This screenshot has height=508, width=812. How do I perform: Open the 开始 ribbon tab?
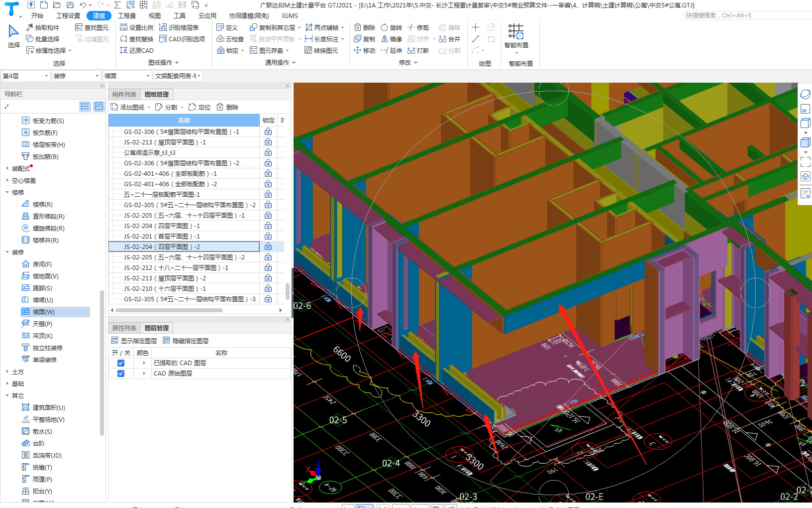[37, 15]
